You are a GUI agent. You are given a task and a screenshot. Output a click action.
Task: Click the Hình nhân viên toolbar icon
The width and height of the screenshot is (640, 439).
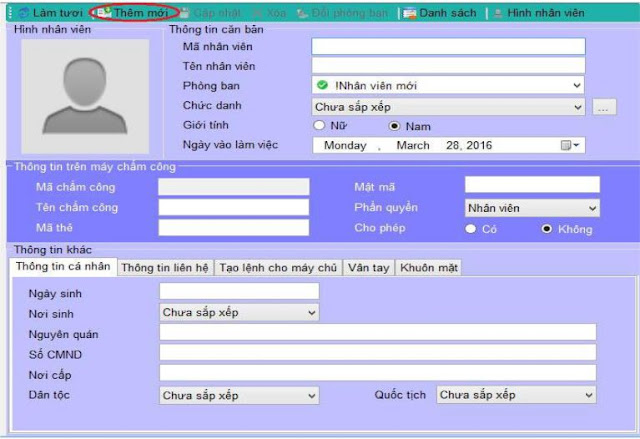tap(498, 13)
